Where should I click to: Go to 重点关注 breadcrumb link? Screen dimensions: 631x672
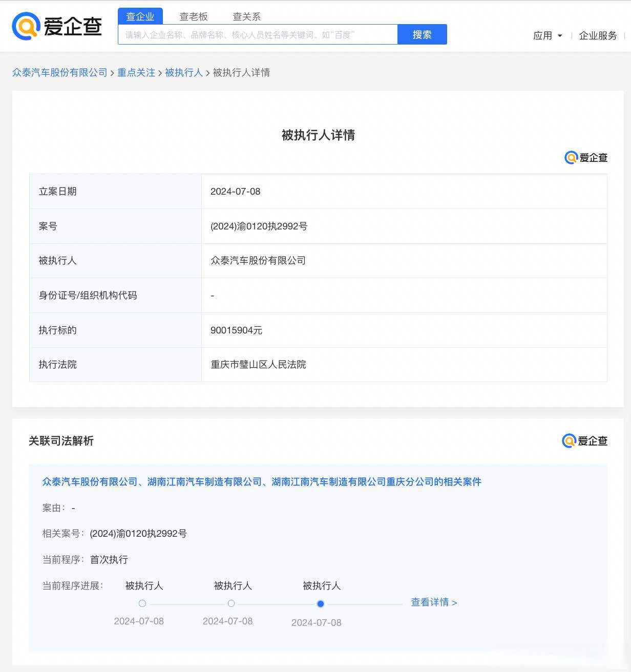pos(136,73)
